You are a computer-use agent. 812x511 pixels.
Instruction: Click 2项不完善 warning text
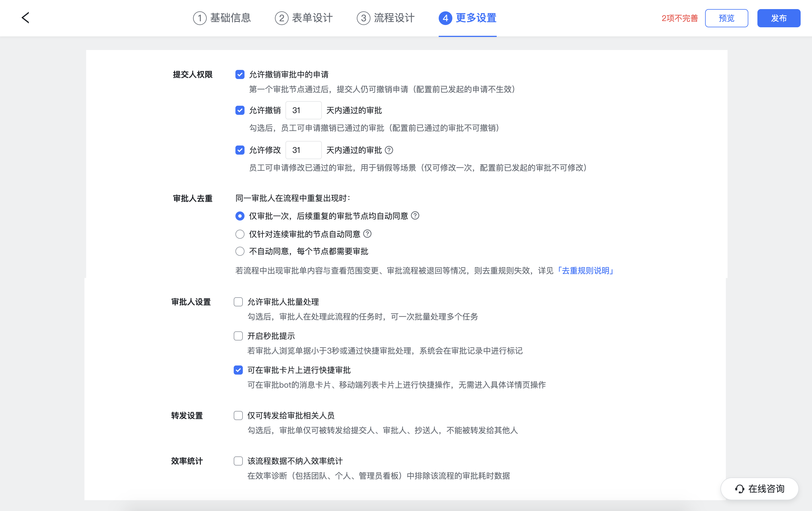(x=680, y=18)
